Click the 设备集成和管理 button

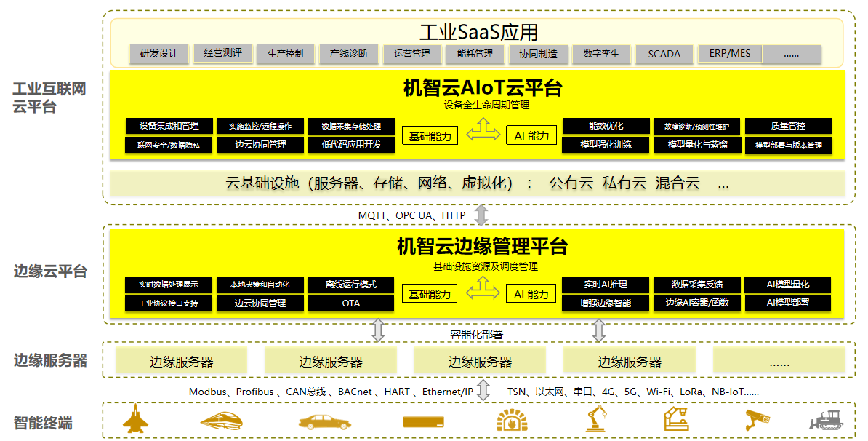(169, 126)
